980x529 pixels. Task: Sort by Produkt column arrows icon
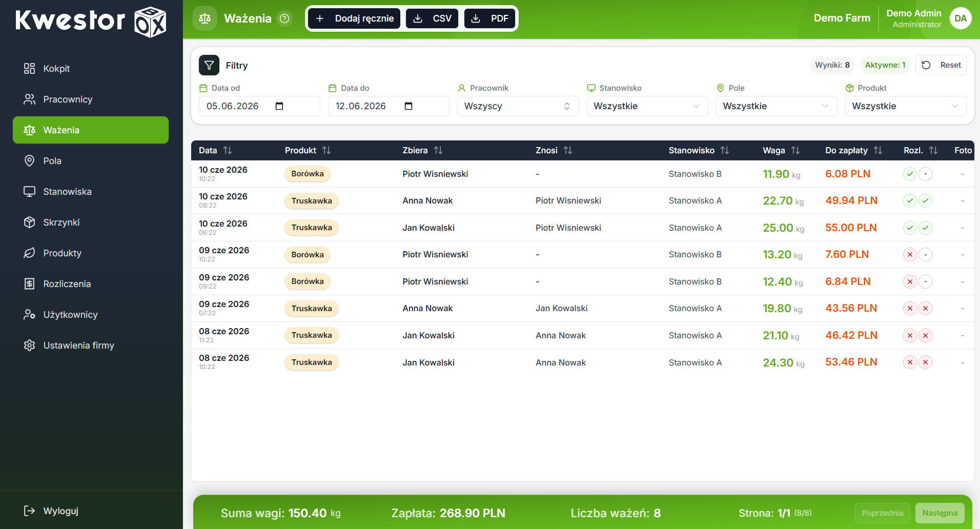[326, 150]
